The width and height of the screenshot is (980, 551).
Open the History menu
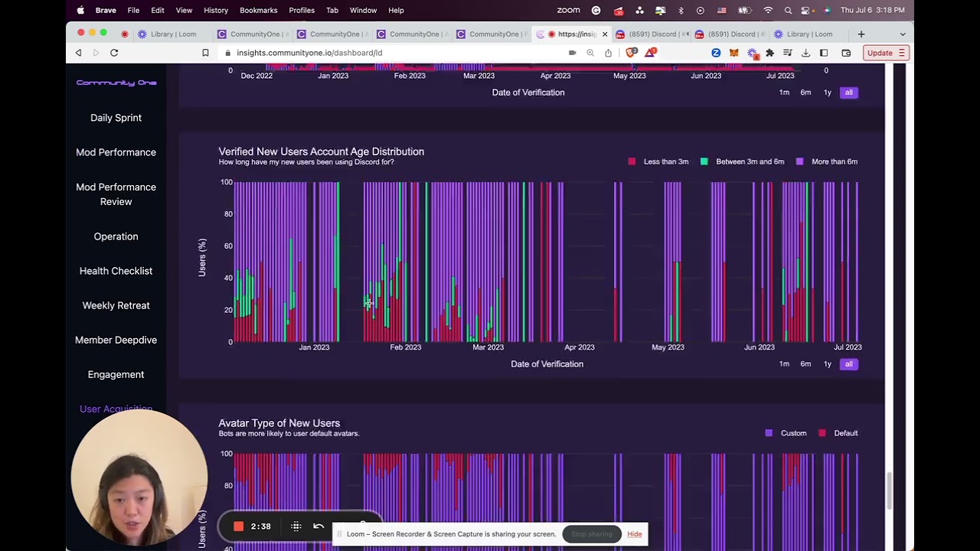coord(216,10)
